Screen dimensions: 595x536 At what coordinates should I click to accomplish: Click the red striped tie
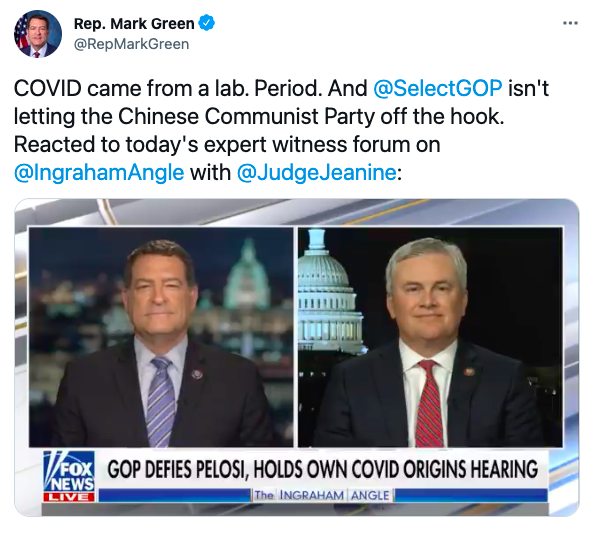429,404
